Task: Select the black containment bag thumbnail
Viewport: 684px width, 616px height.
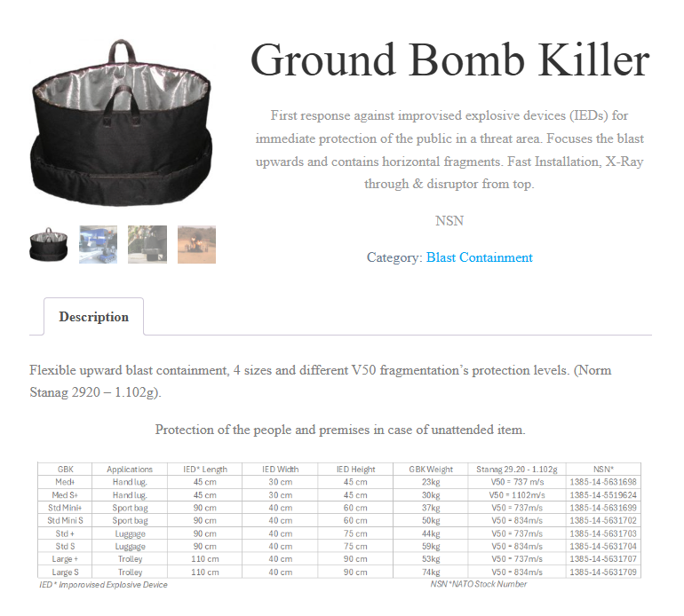Action: [48, 244]
